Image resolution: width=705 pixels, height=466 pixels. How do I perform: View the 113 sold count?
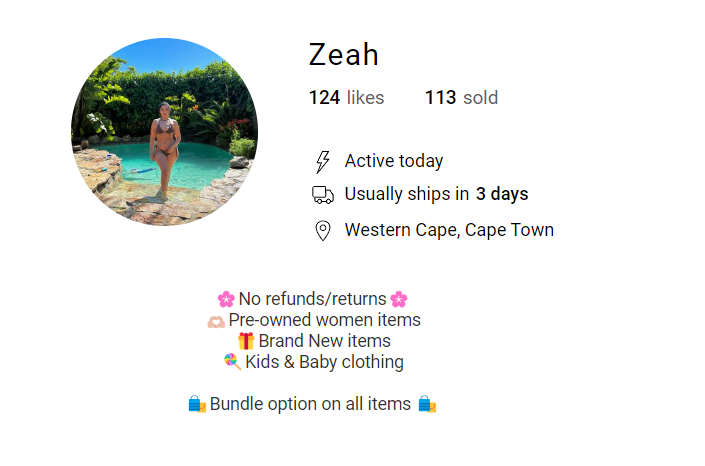click(461, 98)
